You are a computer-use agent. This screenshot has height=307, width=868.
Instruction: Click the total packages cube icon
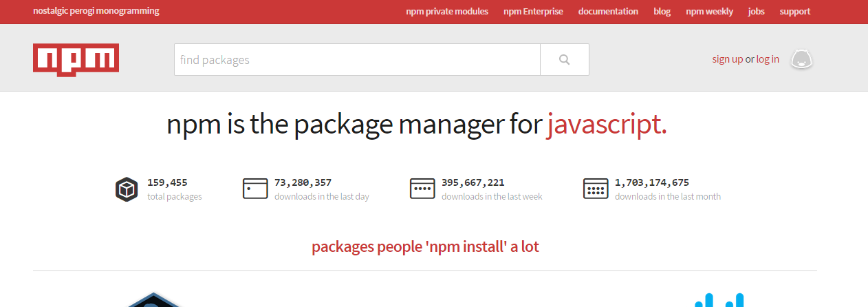(x=127, y=189)
